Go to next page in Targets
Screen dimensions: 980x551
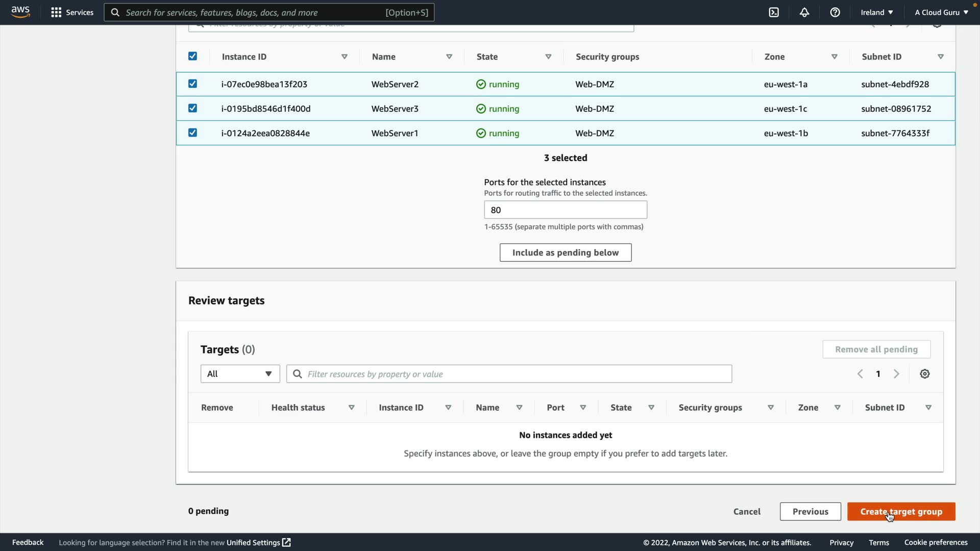coord(896,374)
